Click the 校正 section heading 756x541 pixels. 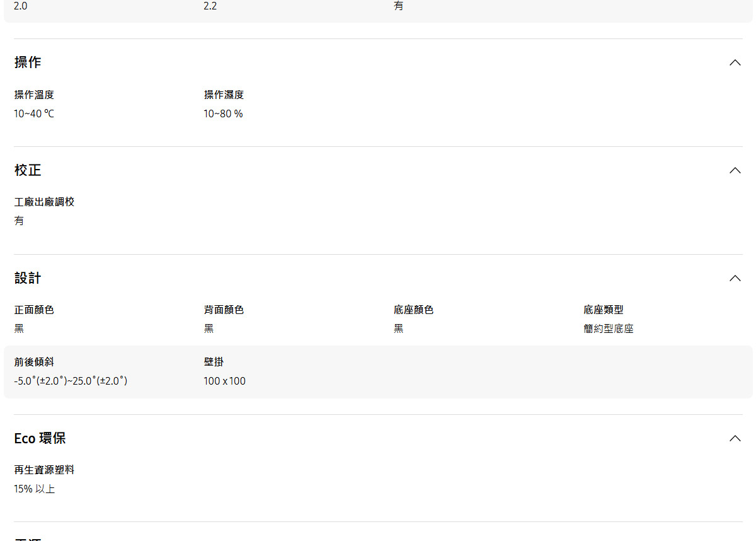[28, 170]
